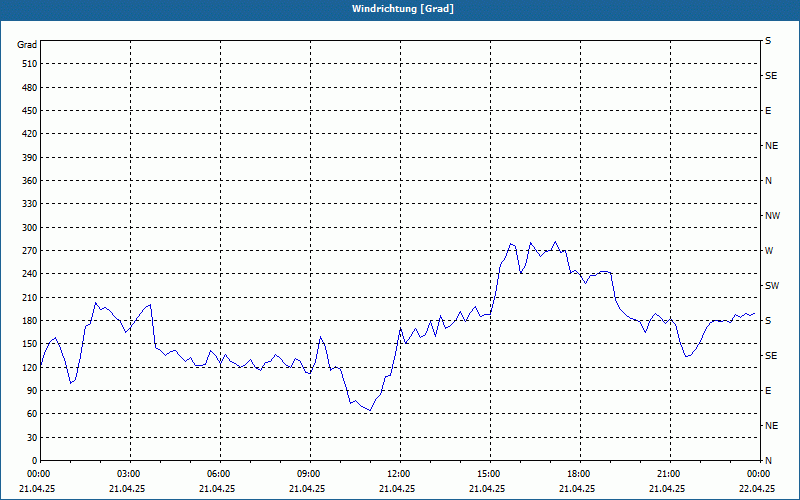Select the 06:00 time label

pos(217,474)
